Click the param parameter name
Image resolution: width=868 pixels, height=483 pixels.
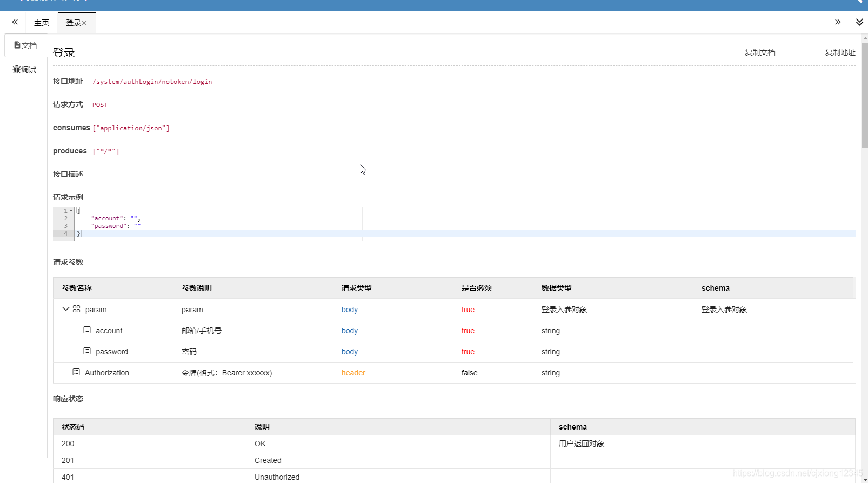point(96,310)
